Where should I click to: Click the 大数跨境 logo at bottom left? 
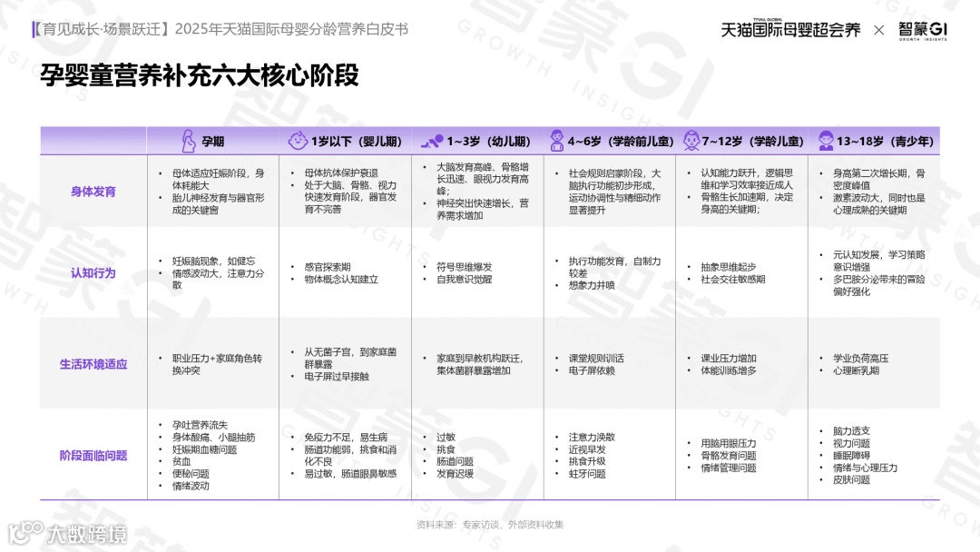[67, 533]
